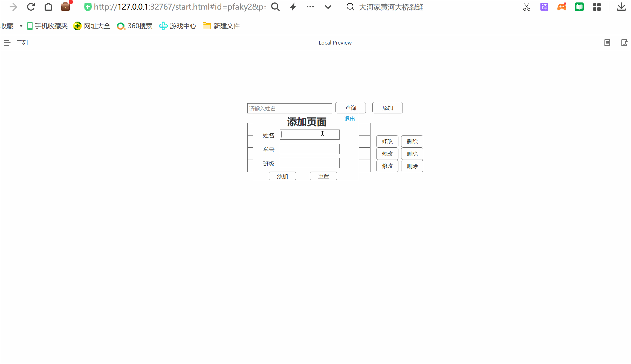The image size is (631, 364).
Task: Click the translate extension icon
Action: pyautogui.click(x=544, y=7)
